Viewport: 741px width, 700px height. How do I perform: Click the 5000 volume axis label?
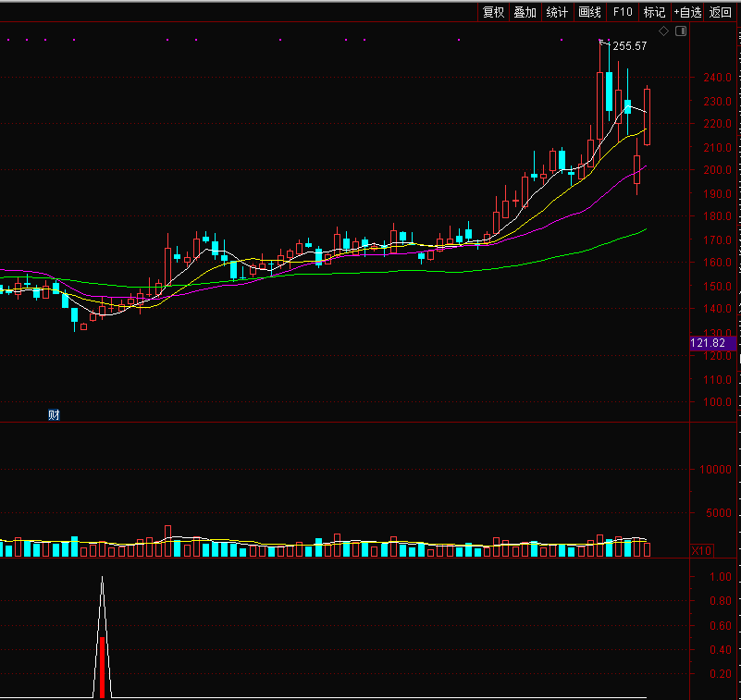pyautogui.click(x=718, y=513)
